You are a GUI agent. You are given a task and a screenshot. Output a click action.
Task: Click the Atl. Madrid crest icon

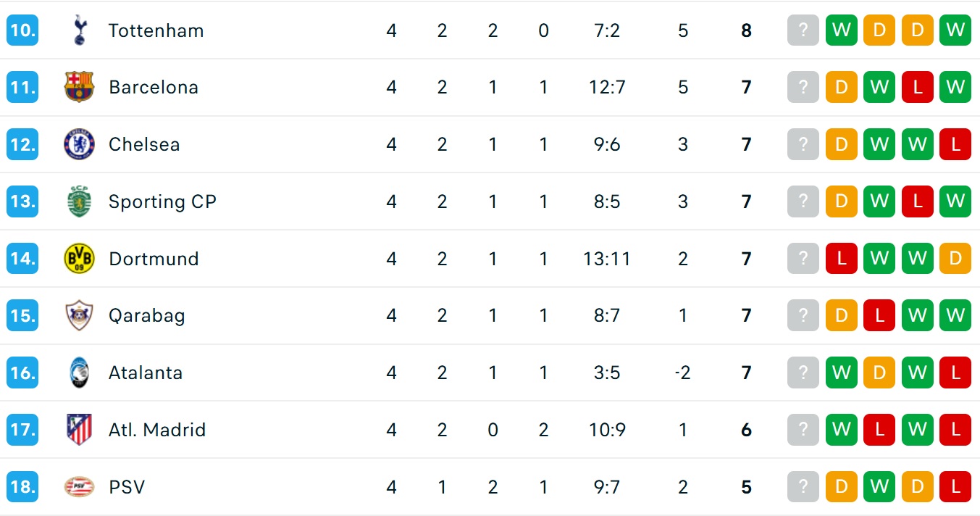point(79,430)
